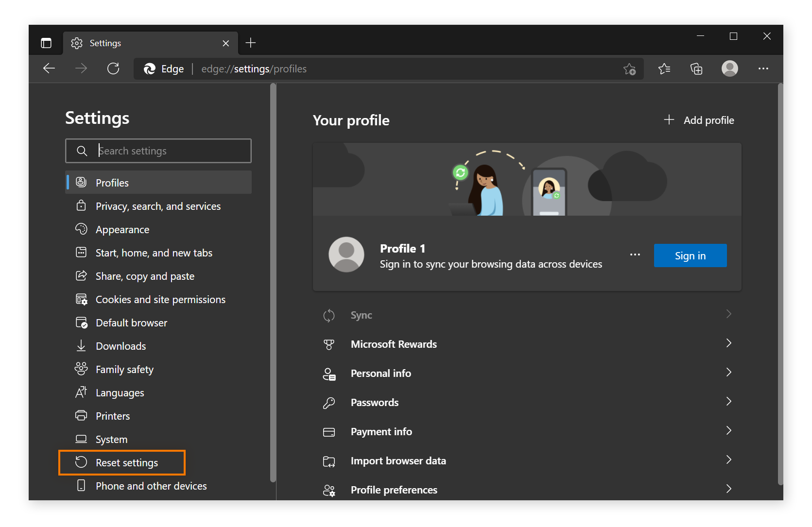812x527 pixels.
Task: Open Appearance settings
Action: (x=158, y=229)
